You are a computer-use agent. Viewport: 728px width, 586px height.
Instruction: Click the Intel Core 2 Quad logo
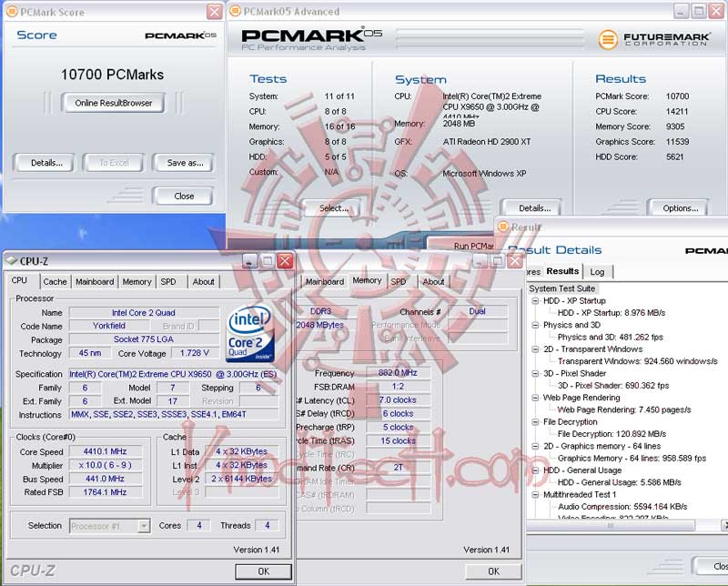click(249, 332)
